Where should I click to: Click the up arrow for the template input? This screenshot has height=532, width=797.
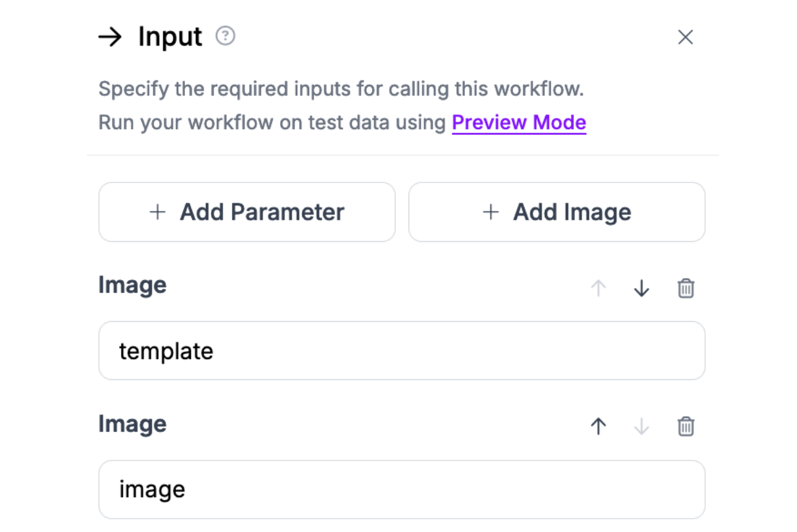[598, 289]
